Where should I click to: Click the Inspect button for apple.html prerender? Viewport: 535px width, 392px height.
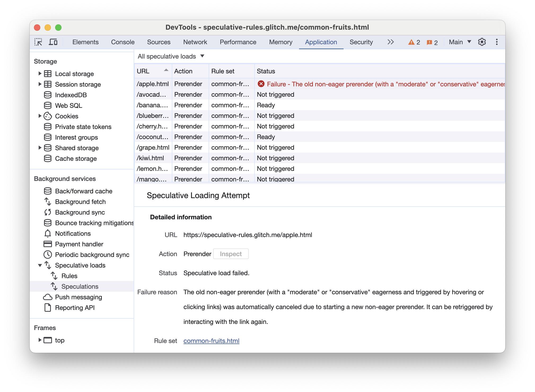coord(231,253)
